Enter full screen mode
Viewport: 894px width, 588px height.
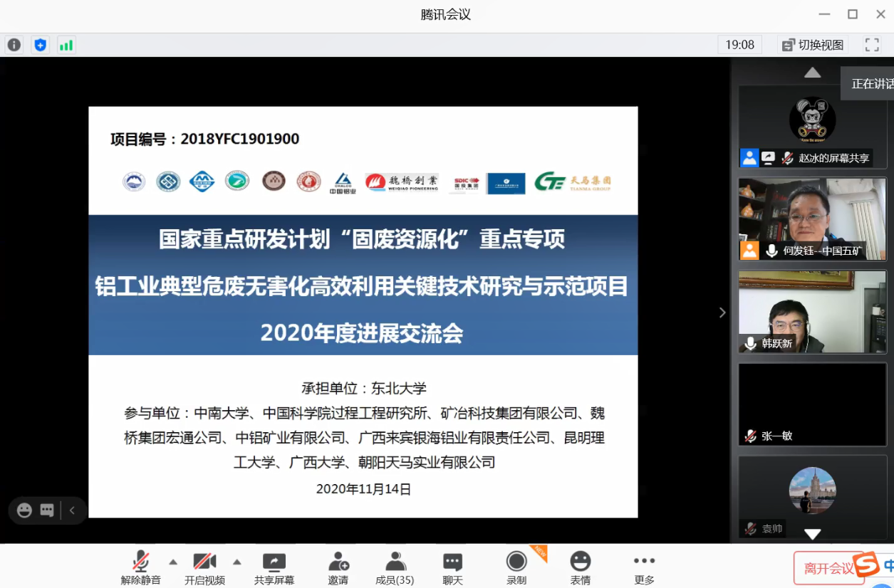872,45
